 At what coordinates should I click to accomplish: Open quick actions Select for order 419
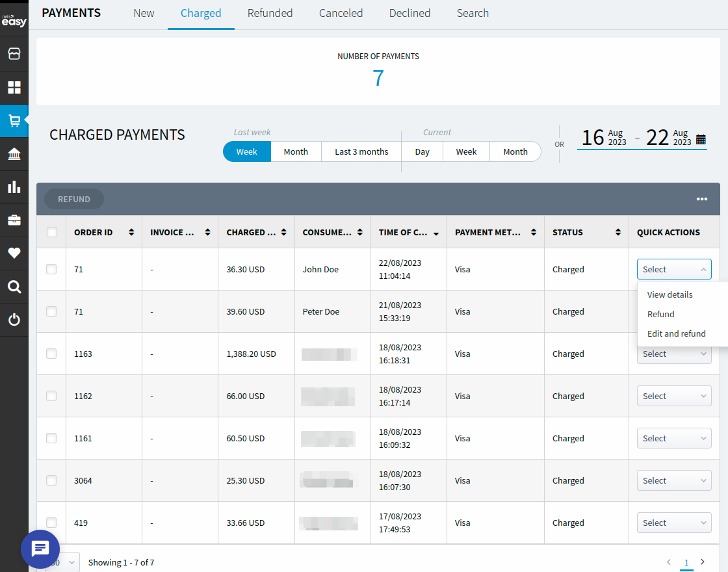(x=674, y=523)
